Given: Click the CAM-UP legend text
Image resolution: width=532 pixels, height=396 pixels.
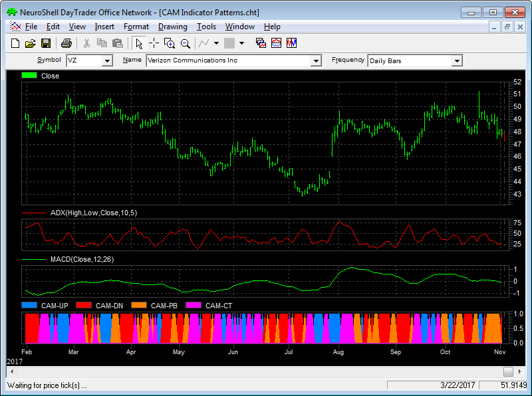Looking at the screenshot, I should click(55, 306).
